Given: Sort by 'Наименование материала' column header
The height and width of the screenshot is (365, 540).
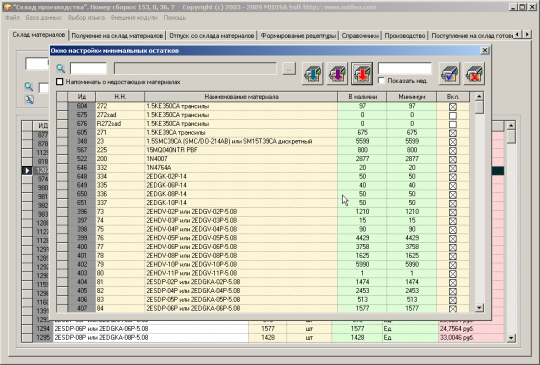Looking at the screenshot, I should [241, 97].
